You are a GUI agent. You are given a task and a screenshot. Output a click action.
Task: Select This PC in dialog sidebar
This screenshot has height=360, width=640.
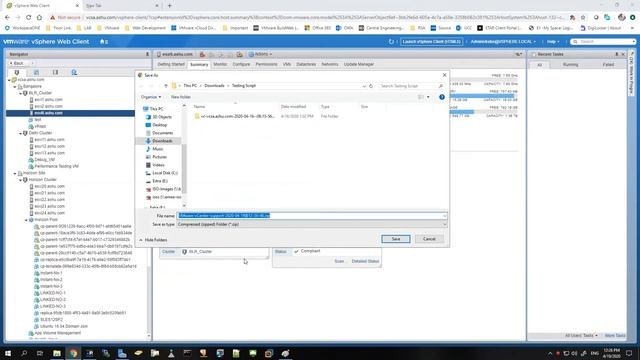click(x=156, y=109)
